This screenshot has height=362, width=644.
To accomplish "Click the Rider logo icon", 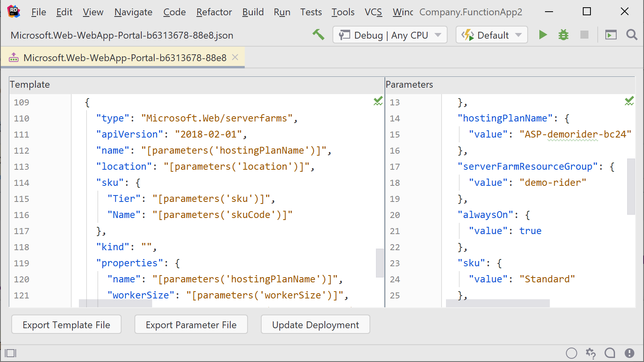I will coord(13,11).
